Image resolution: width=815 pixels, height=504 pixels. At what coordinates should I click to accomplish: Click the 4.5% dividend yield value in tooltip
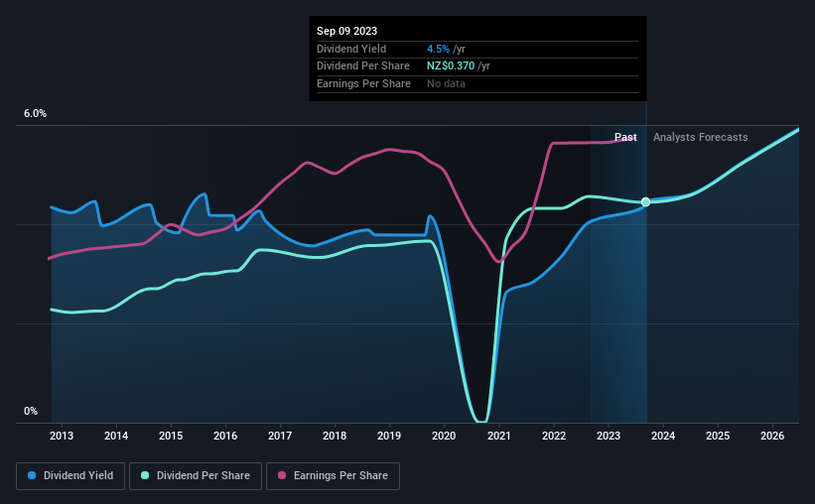(438, 49)
